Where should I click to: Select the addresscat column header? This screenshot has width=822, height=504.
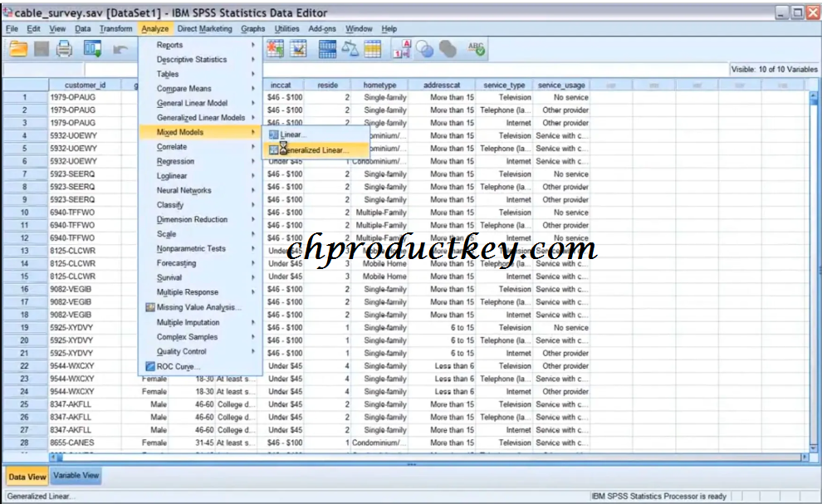442,85
